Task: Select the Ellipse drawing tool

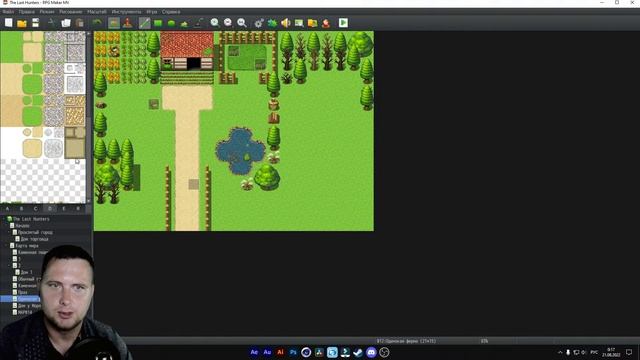Action: [x=171, y=23]
